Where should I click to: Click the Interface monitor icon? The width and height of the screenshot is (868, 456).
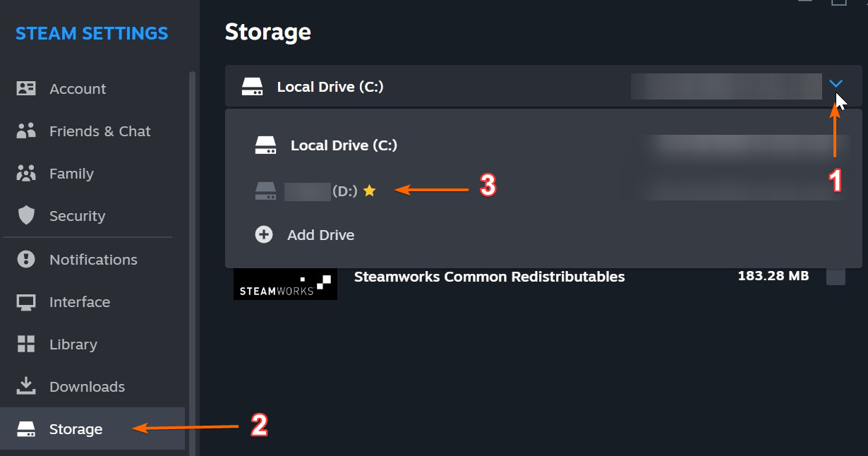tap(26, 302)
